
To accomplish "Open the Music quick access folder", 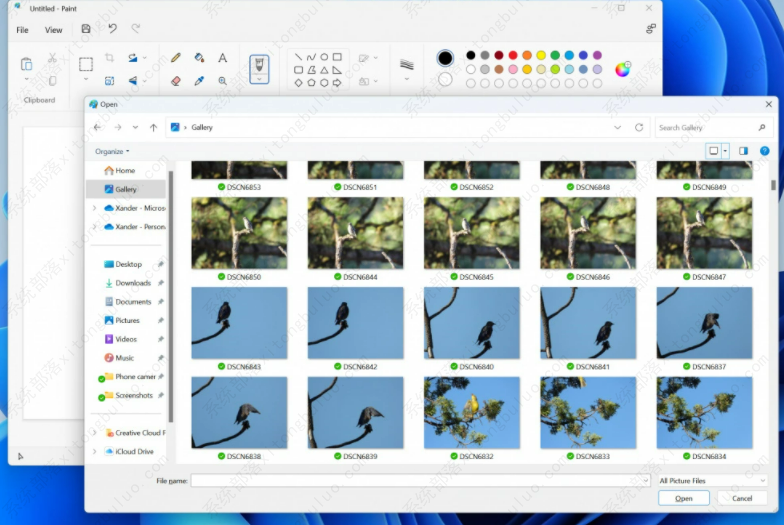I will pos(124,358).
